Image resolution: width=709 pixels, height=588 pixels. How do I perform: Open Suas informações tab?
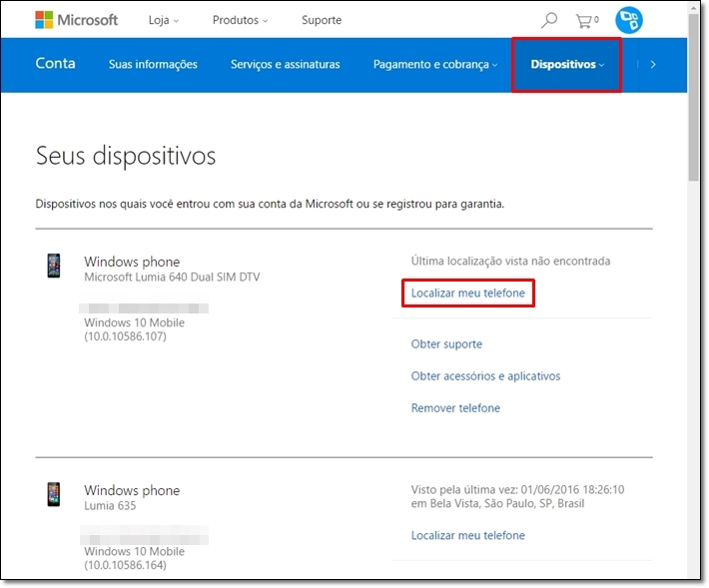(153, 64)
